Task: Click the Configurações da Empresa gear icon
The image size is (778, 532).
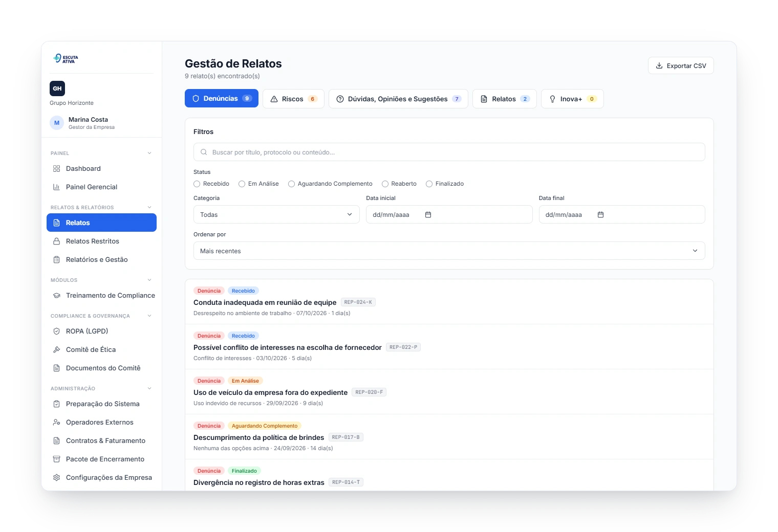Action: (x=57, y=478)
